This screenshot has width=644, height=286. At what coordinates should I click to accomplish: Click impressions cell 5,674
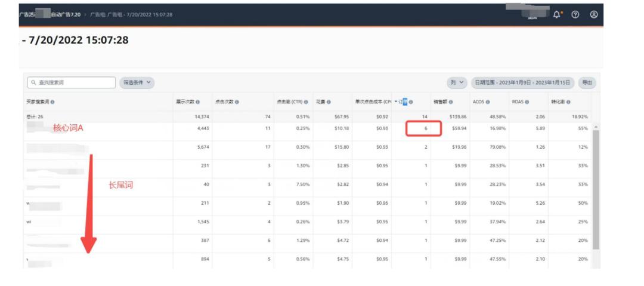pos(203,147)
